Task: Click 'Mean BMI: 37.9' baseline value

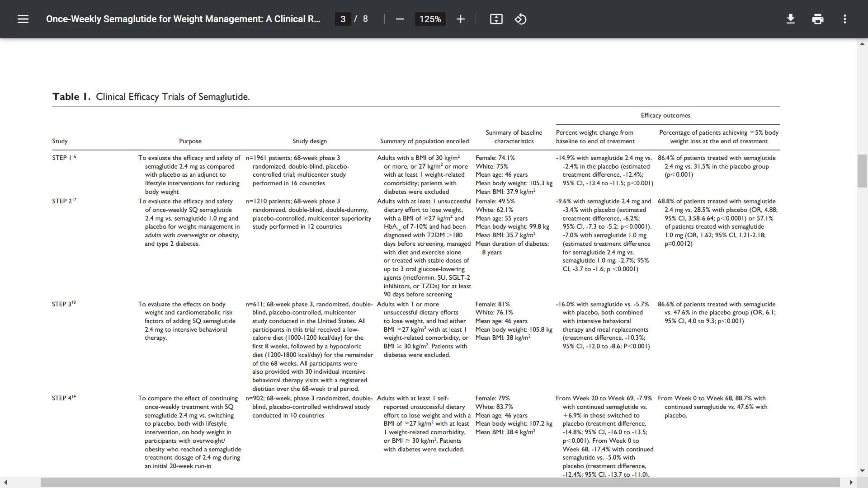Action: pos(505,192)
